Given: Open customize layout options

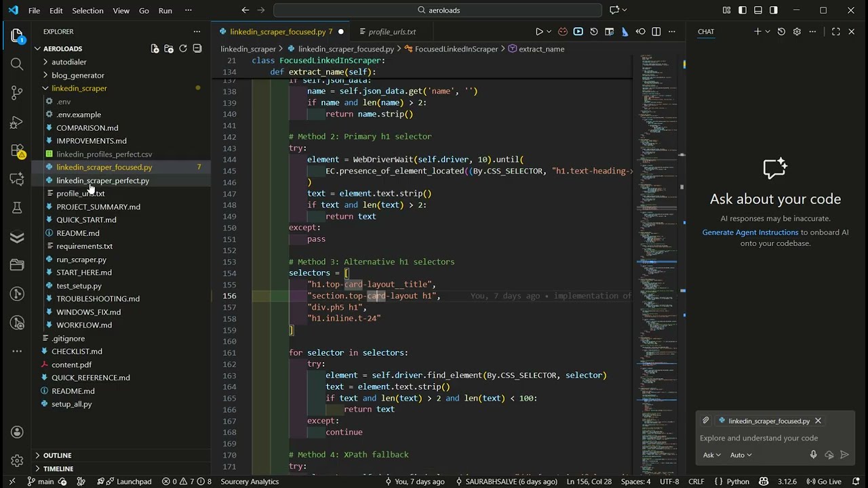Looking at the screenshot, I should click(x=727, y=10).
